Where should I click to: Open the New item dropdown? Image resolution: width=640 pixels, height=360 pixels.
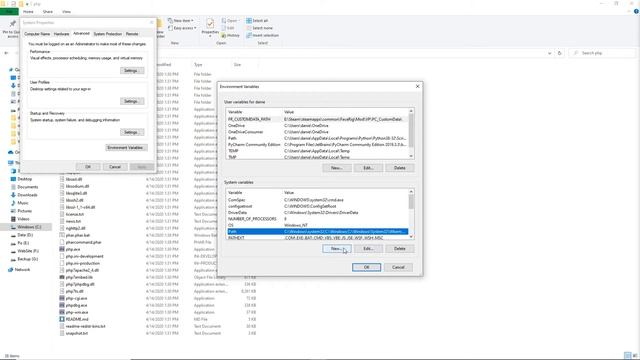click(181, 20)
